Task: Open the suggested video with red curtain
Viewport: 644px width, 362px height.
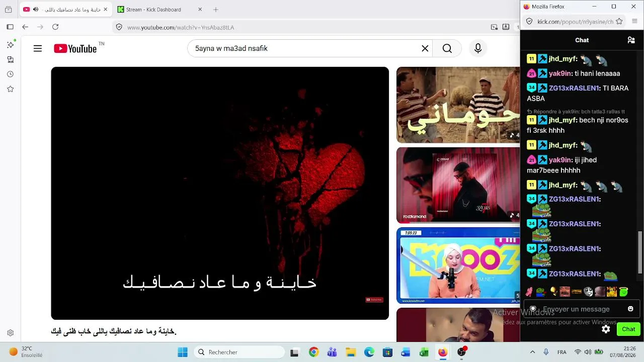Action: (458, 185)
